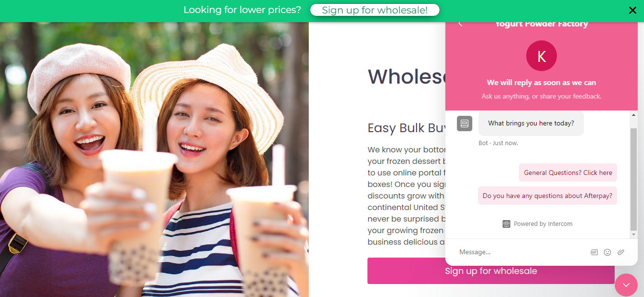The width and height of the screenshot is (644, 297).
Task: Focus the Message... input field
Action: 522,252
